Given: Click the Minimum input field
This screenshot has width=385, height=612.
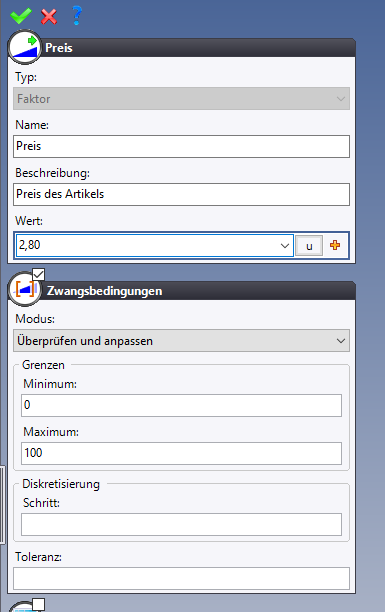Looking at the screenshot, I should [x=181, y=405].
